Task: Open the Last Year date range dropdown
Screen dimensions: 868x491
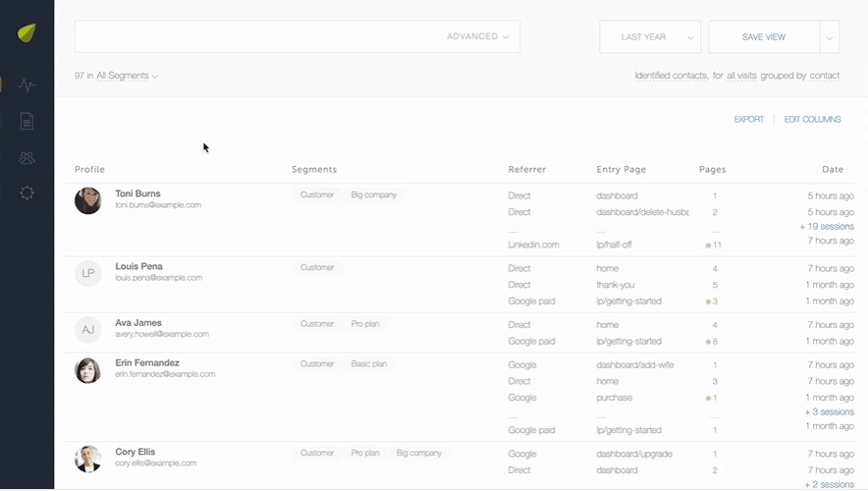Action: (x=649, y=36)
